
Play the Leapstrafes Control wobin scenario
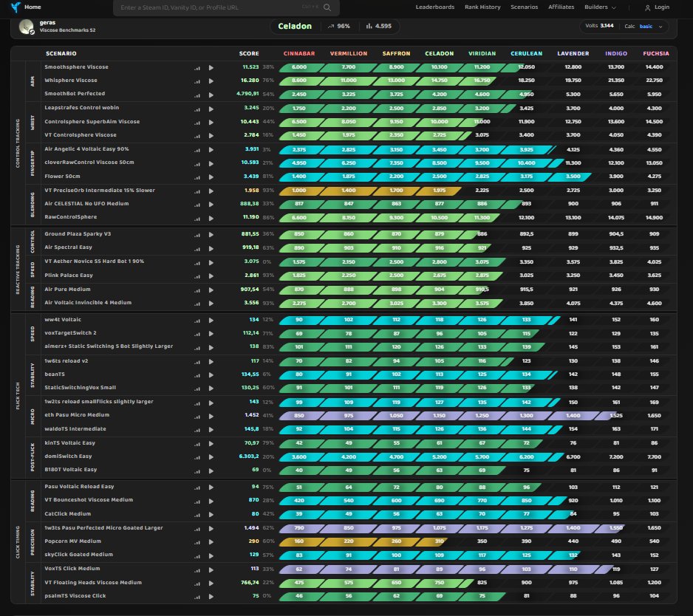pyautogui.click(x=211, y=109)
